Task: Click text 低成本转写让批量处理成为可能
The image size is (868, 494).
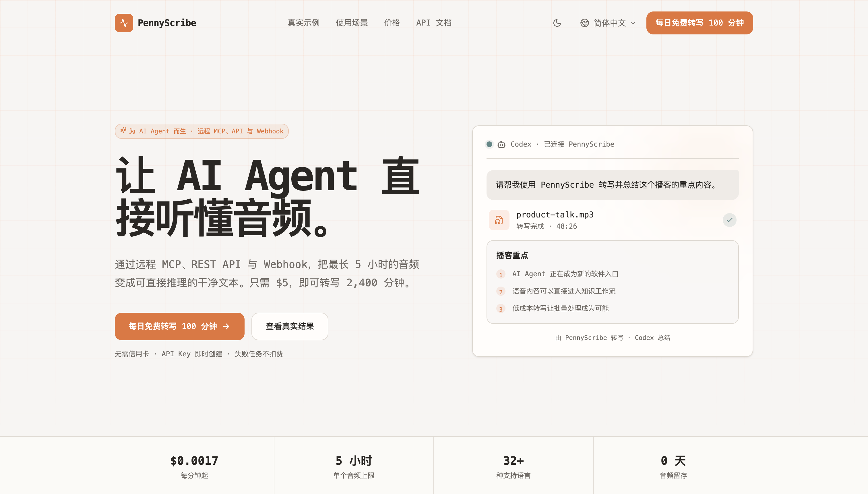Action: point(560,308)
